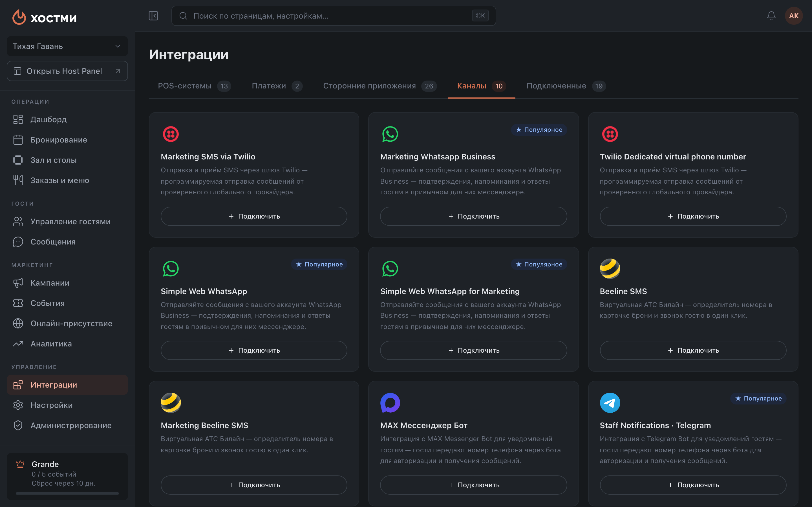
Task: Switch to the Подключенные tab
Action: click(x=566, y=86)
